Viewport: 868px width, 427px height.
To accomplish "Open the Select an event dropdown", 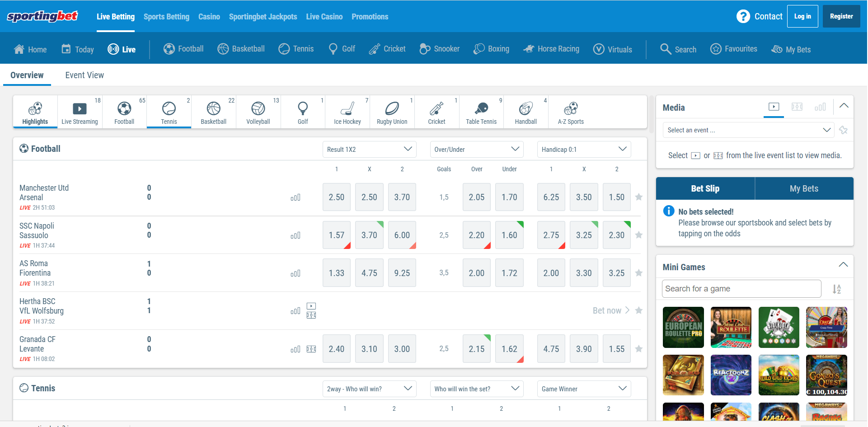I will (x=748, y=130).
